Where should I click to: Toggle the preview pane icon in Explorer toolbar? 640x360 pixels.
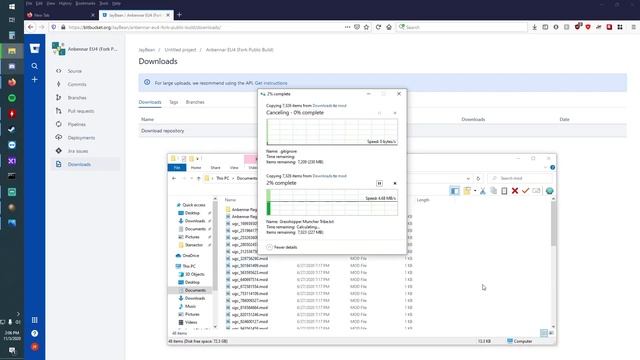click(454, 191)
